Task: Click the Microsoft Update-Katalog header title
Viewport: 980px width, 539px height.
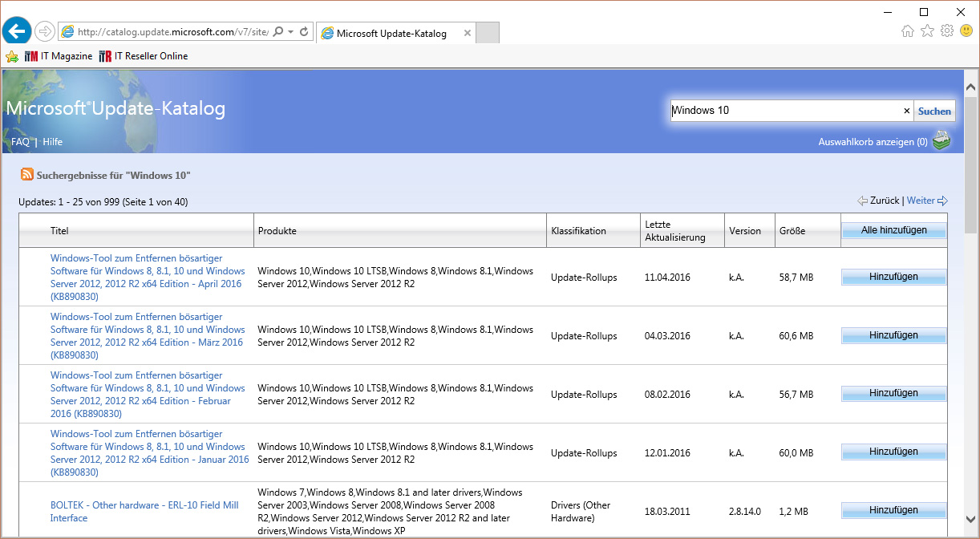Action: pyautogui.click(x=115, y=108)
